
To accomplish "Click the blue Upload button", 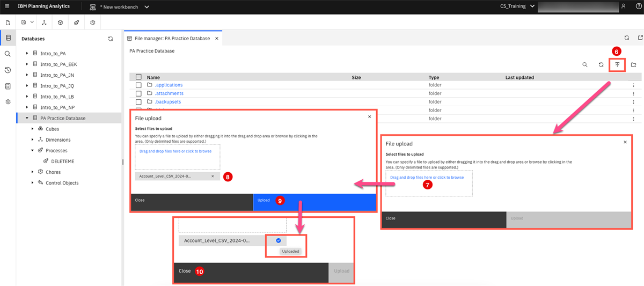I will pyautogui.click(x=314, y=202).
